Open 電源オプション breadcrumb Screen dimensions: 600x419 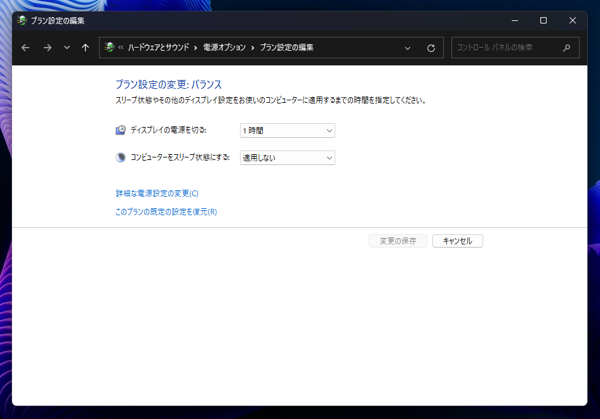224,47
